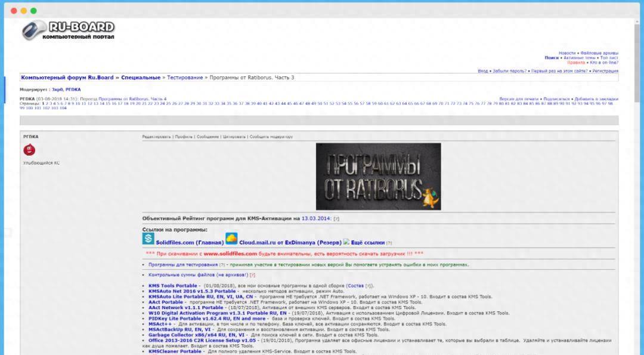Viewport: 644px width, 355px height.
Task: Click the Solidfiles blue S icon
Action: 148,239
